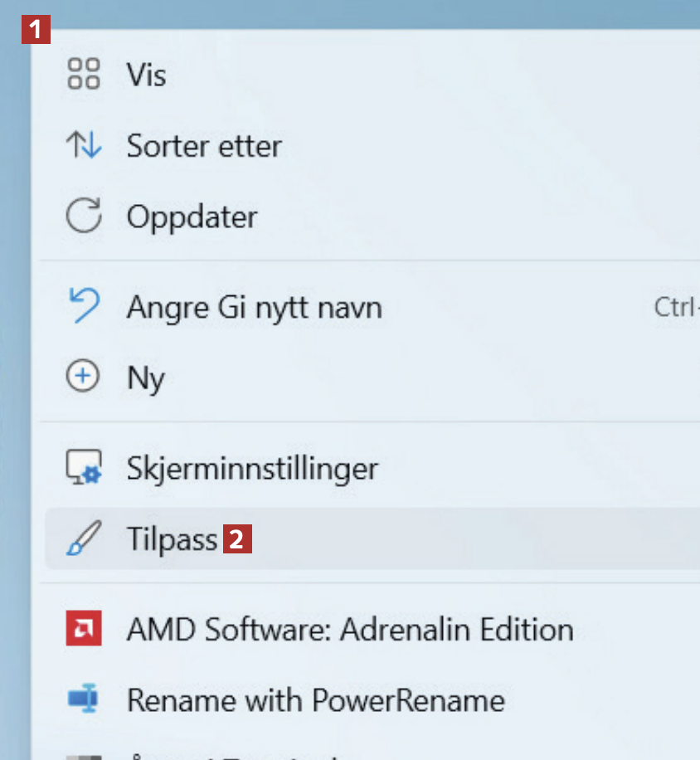Select Tilpass in the context menu

click(x=172, y=539)
